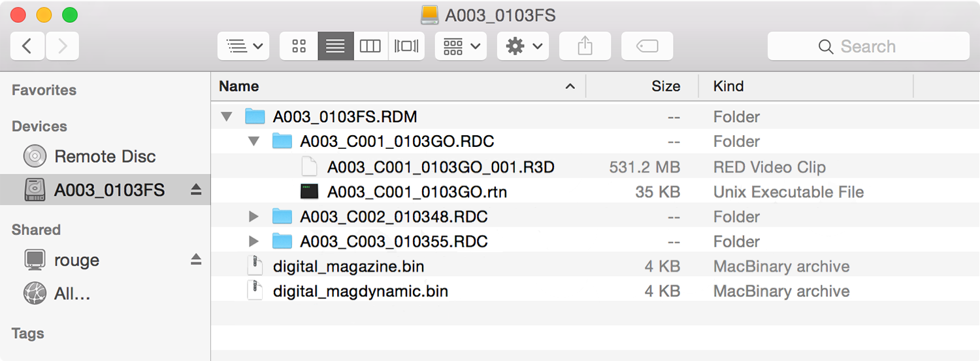Select the A003_C002_010348.RDC folder name
This screenshot has width=980, height=361.
[x=394, y=217]
